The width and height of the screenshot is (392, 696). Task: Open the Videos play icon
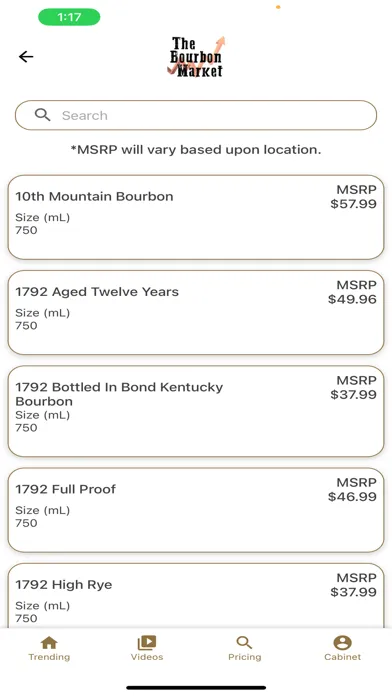(147, 642)
